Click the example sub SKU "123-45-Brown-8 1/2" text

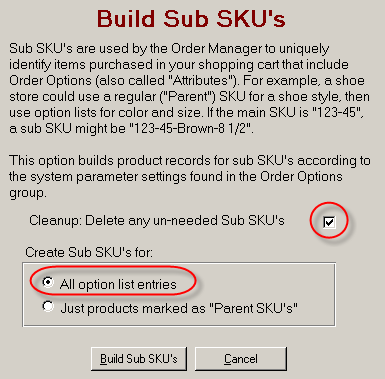point(190,128)
